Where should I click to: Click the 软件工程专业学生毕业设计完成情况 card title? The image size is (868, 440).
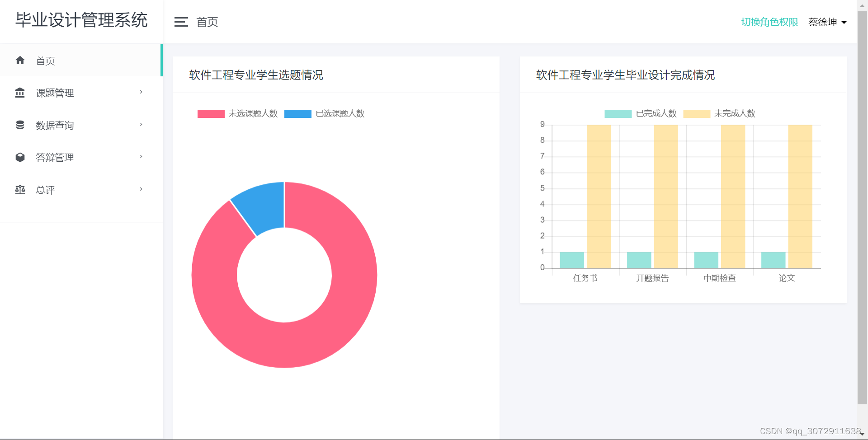click(625, 75)
